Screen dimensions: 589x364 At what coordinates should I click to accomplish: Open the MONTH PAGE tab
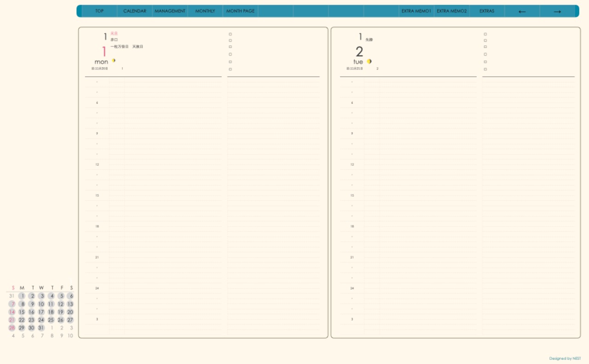point(240,11)
